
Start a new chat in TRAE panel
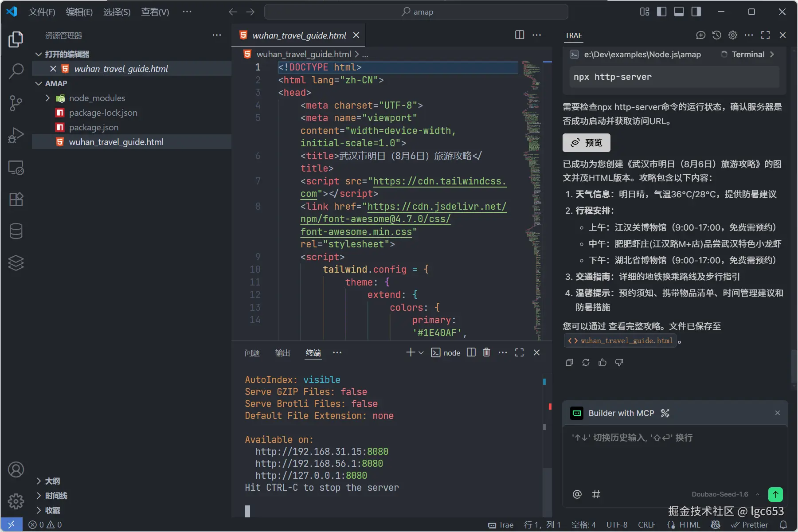[700, 35]
